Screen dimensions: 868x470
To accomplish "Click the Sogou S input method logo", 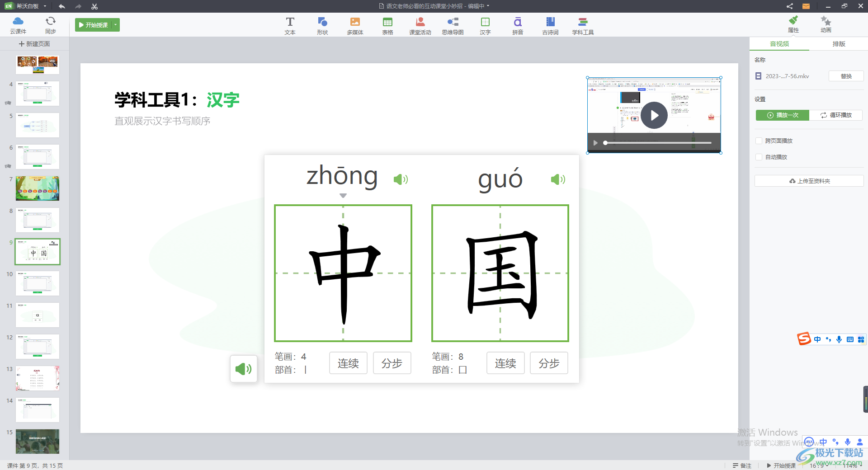I will point(804,338).
